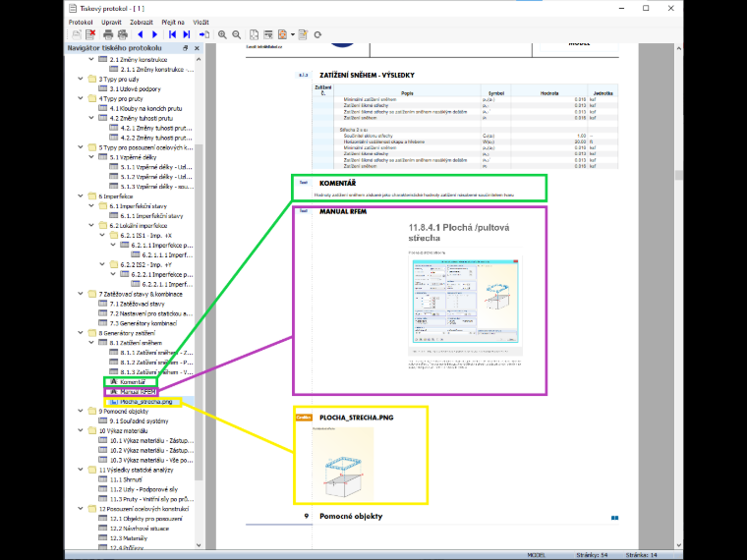Select 7.1 Zatěžovací stavy item

[137, 304]
